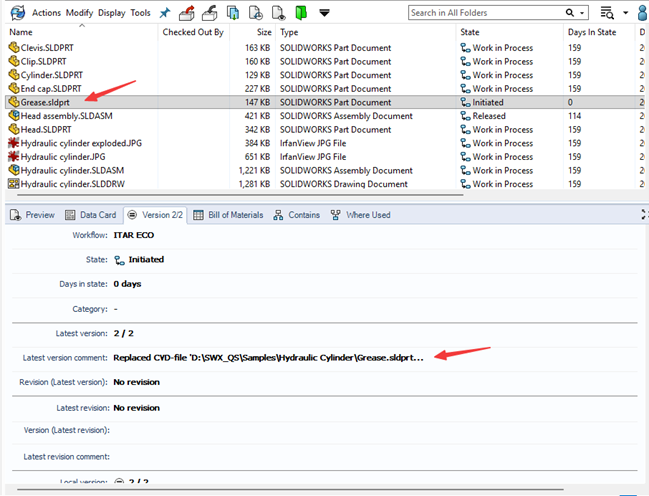The height and width of the screenshot is (496, 649).
Task: Click the magnifier search icon
Action: tap(570, 13)
